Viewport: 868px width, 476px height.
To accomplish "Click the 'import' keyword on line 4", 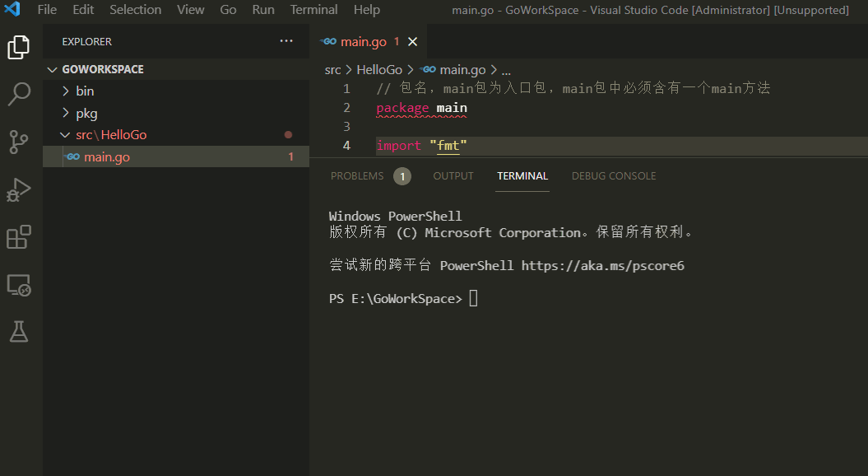I will click(398, 146).
